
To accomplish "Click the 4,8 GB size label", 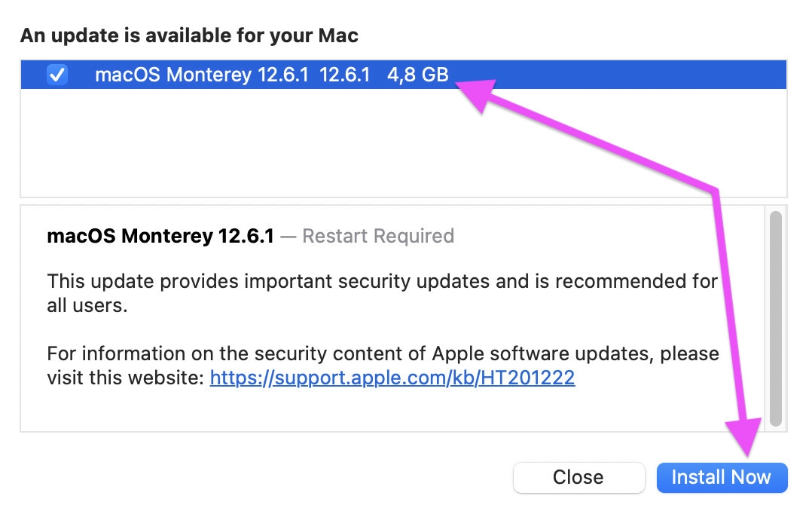I will point(417,75).
